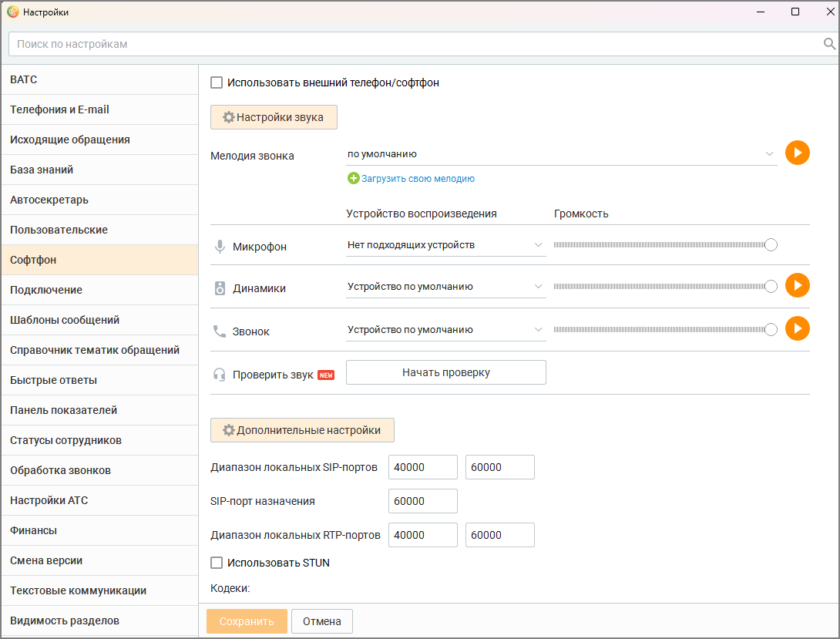Screen dimensions: 840x639
Task: Click the green plus upload icon
Action: pos(354,178)
